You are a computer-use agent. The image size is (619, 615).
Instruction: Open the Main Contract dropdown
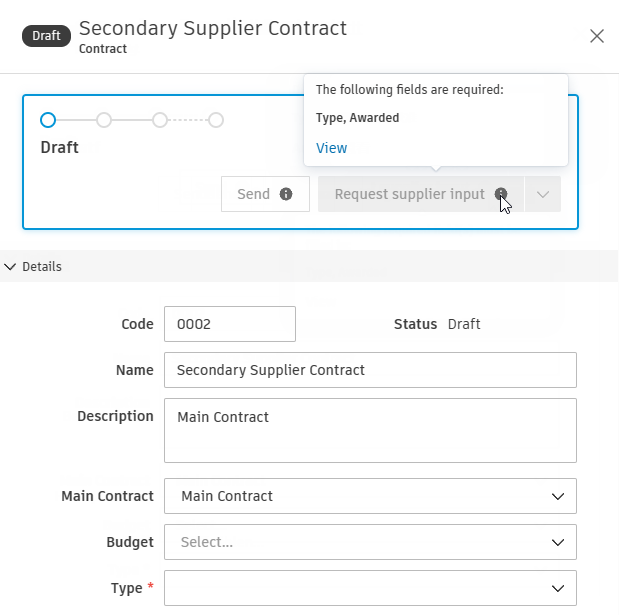(370, 496)
